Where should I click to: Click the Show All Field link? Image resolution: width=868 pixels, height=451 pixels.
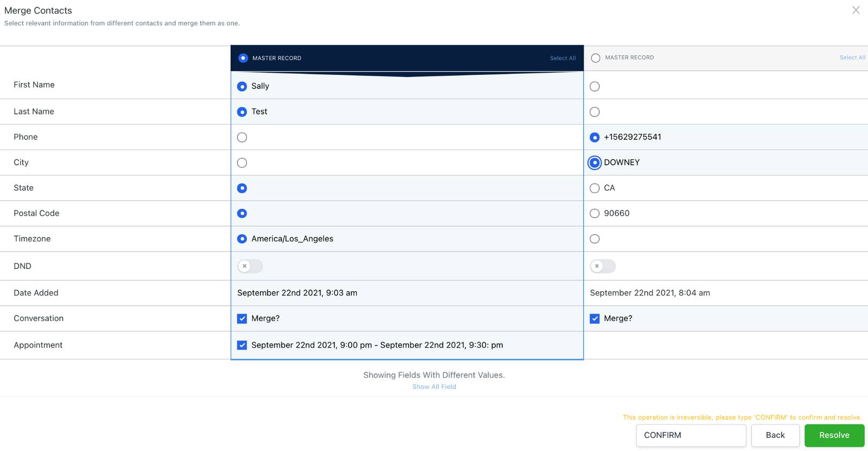[434, 386]
